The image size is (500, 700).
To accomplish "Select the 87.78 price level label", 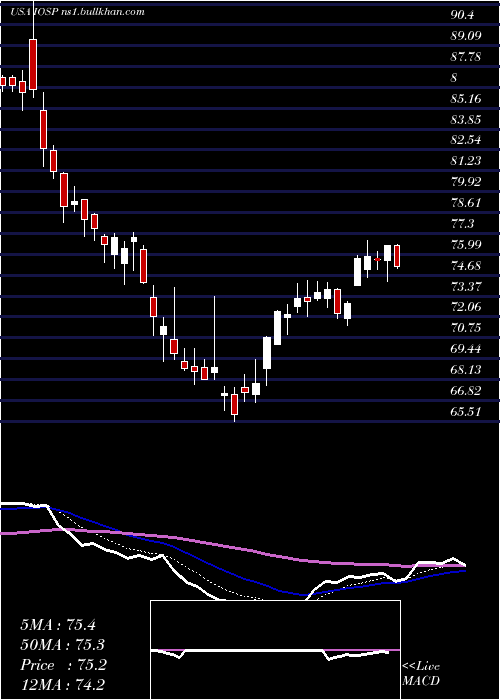I will [466, 57].
